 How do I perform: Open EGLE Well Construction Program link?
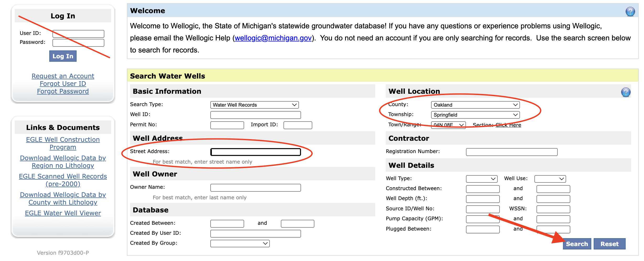[x=63, y=143]
